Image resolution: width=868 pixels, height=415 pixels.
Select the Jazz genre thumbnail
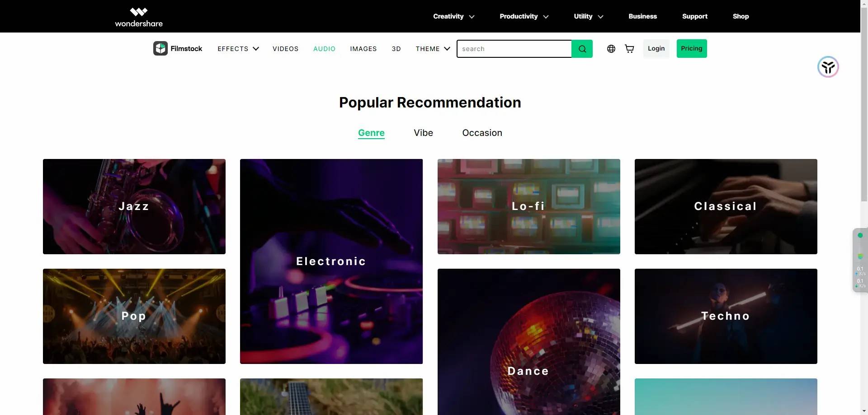pyautogui.click(x=134, y=206)
